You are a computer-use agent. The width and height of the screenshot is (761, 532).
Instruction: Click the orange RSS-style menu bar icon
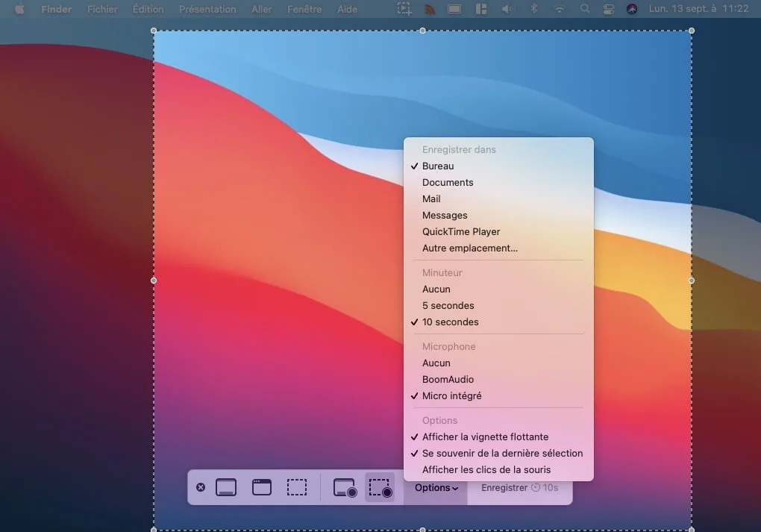point(430,9)
